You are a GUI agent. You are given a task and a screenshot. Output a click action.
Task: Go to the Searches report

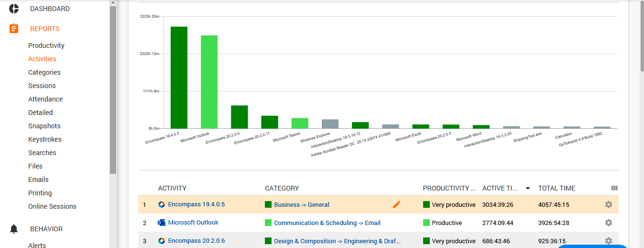click(42, 153)
